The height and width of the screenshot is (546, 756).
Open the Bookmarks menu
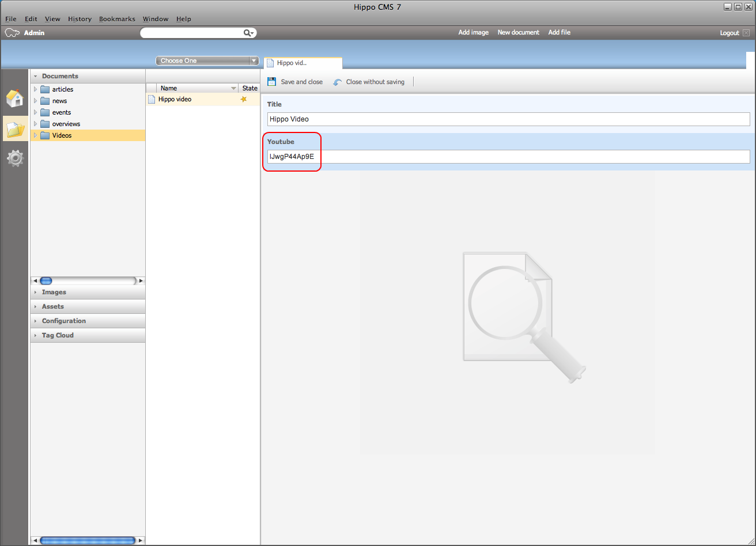pos(117,19)
